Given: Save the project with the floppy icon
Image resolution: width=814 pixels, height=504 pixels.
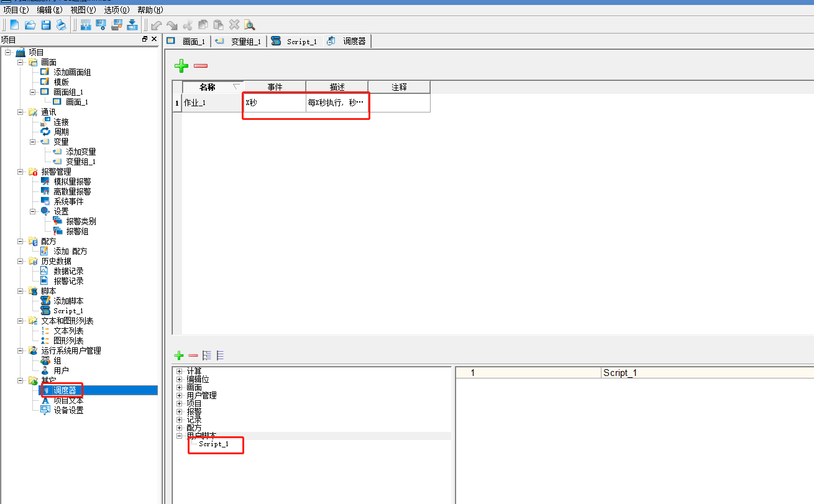Looking at the screenshot, I should tap(46, 25).
